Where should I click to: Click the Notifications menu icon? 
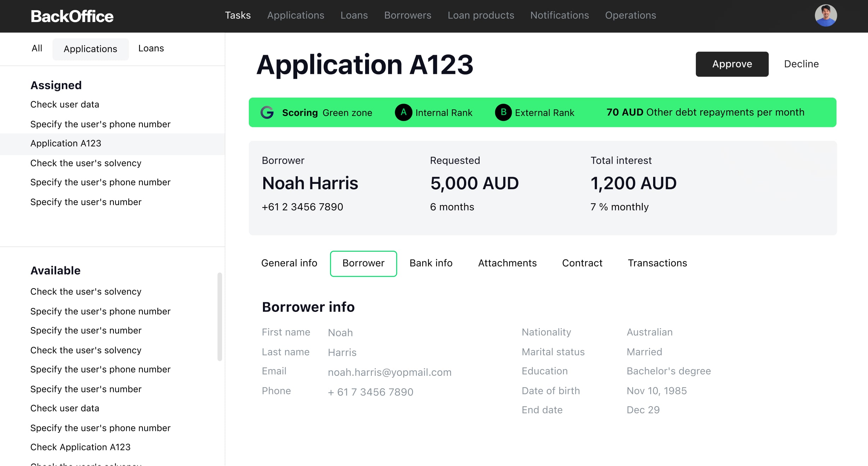click(560, 16)
